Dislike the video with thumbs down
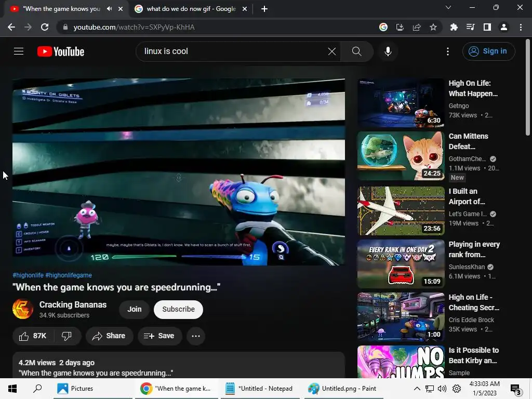This screenshot has height=399, width=532. point(67,336)
